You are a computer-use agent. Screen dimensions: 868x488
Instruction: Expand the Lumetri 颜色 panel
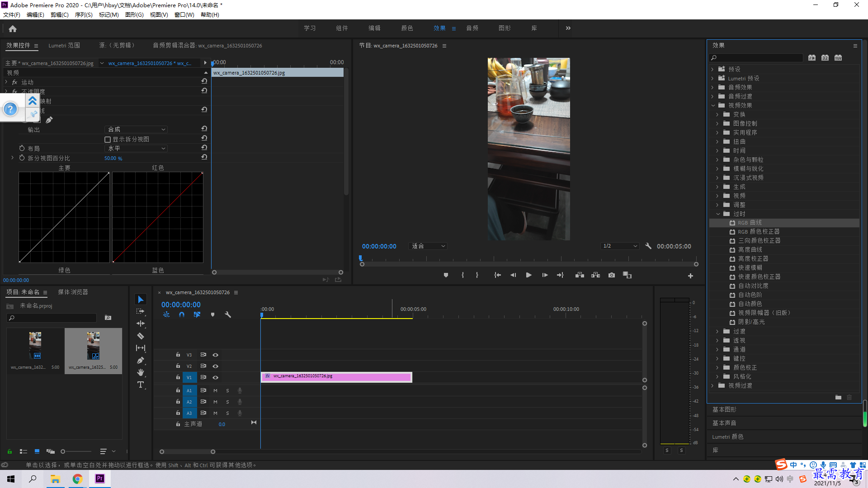point(727,436)
